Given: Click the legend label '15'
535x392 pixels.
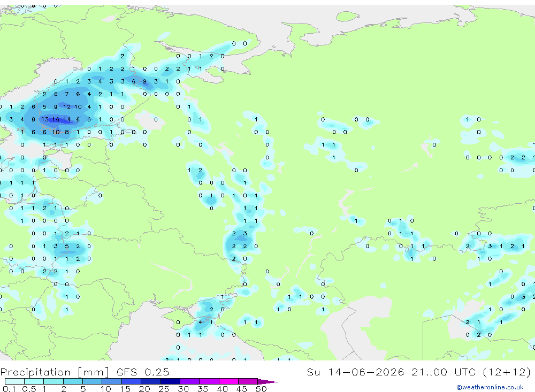Looking at the screenshot, I should point(125,389).
